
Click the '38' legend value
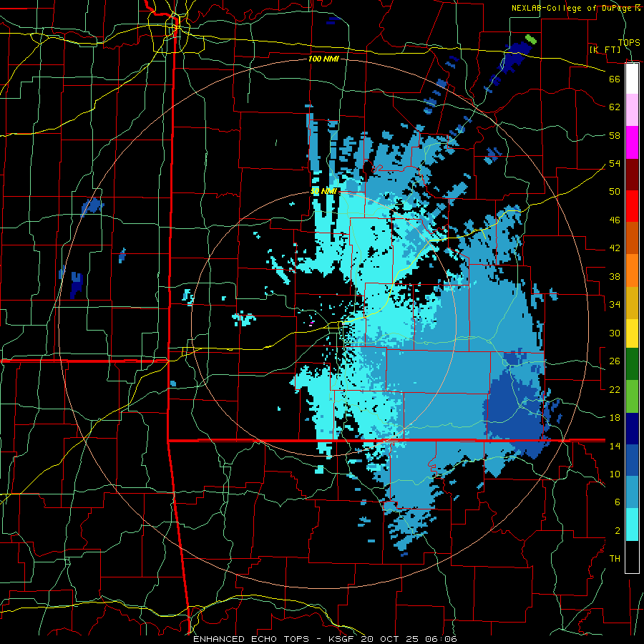pyautogui.click(x=615, y=276)
